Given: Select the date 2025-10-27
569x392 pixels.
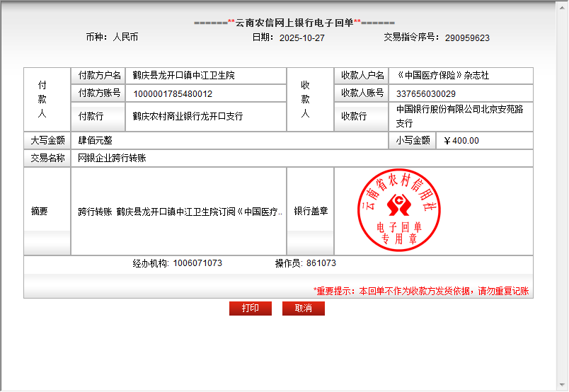Looking at the screenshot, I should pos(302,38).
